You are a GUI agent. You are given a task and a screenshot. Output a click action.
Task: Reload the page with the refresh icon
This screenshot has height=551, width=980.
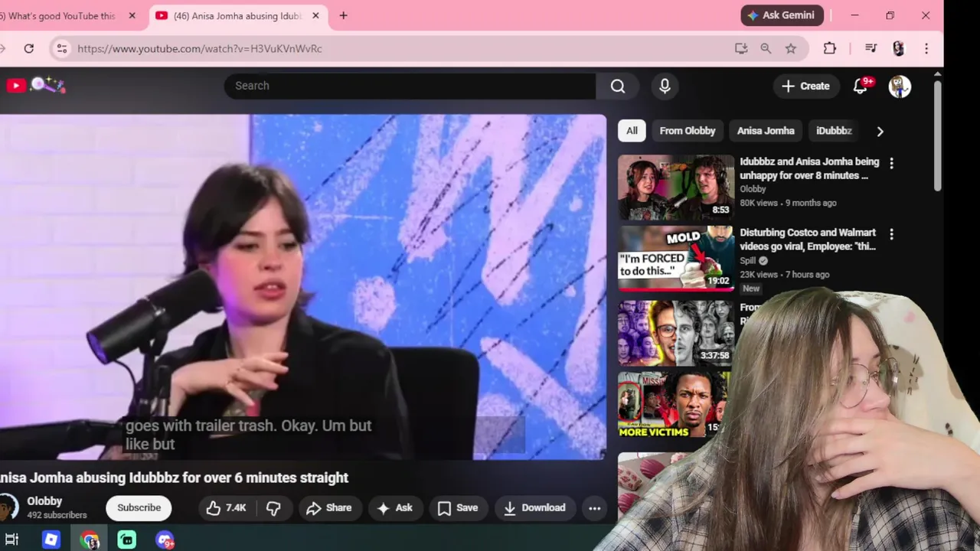pos(29,48)
